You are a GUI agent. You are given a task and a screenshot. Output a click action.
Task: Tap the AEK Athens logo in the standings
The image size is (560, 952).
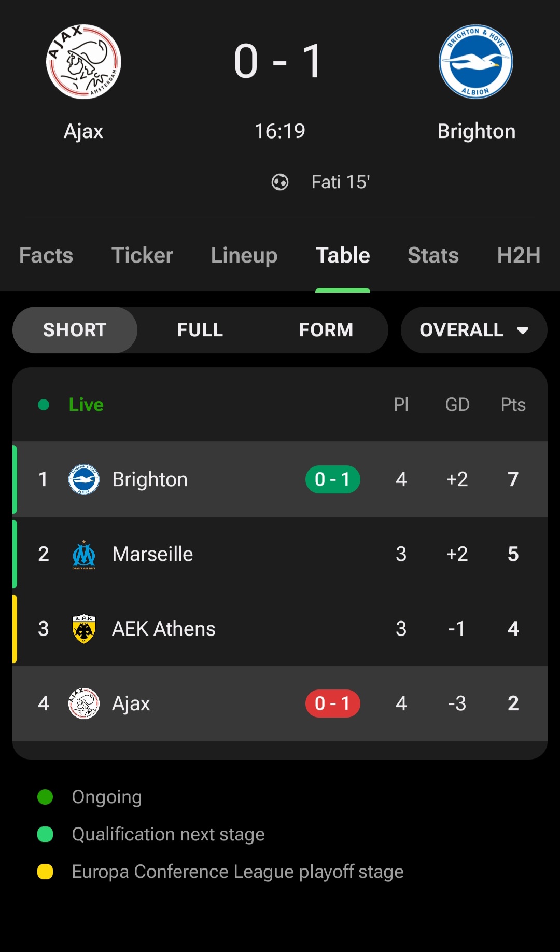point(84,629)
